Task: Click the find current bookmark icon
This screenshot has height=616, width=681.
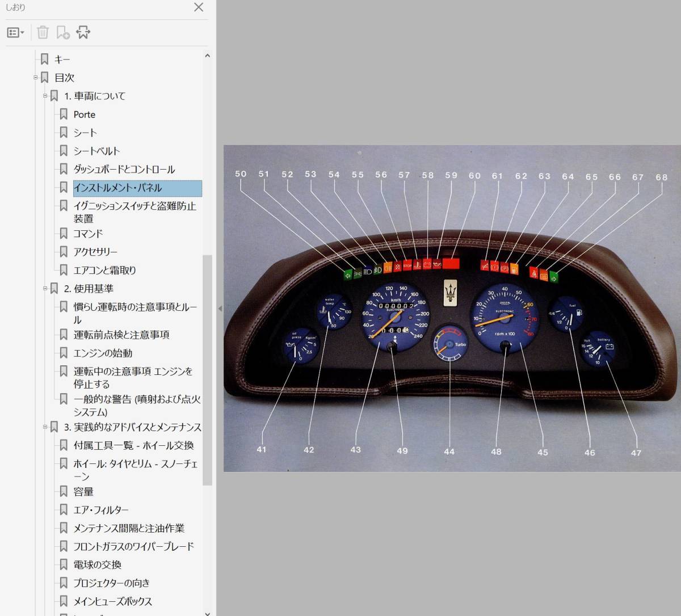Action: pos(83,32)
